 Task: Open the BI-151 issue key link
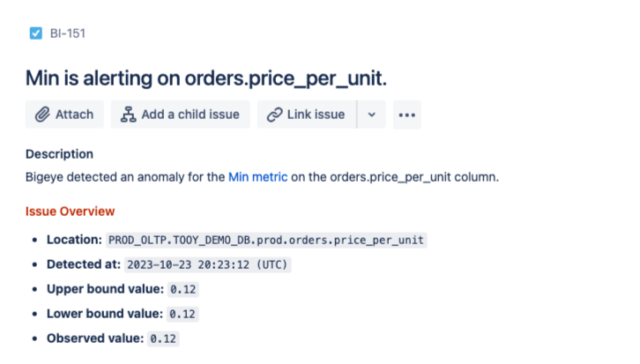click(x=68, y=33)
